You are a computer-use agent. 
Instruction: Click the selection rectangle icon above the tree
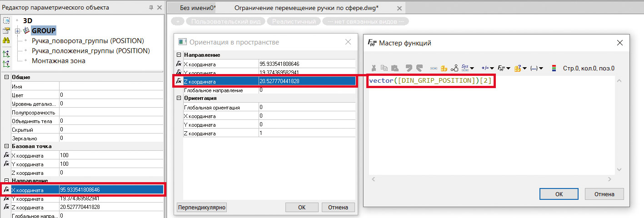(x=6, y=20)
